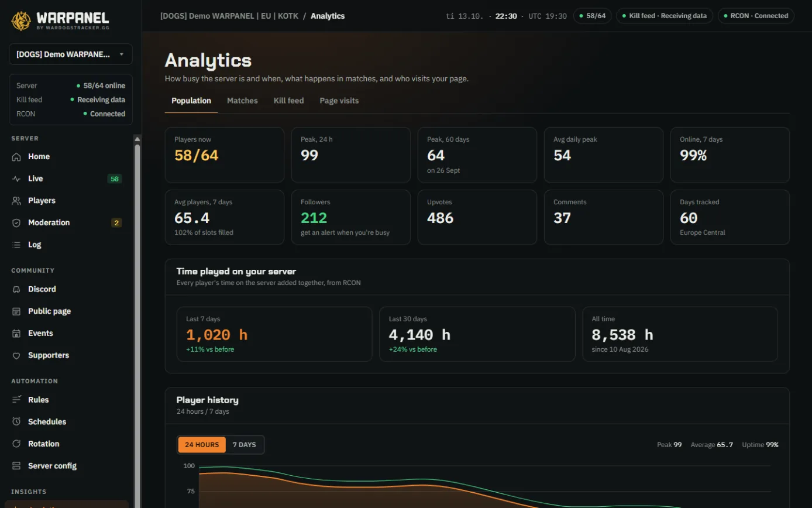Click the Followers 212 card

(x=351, y=217)
